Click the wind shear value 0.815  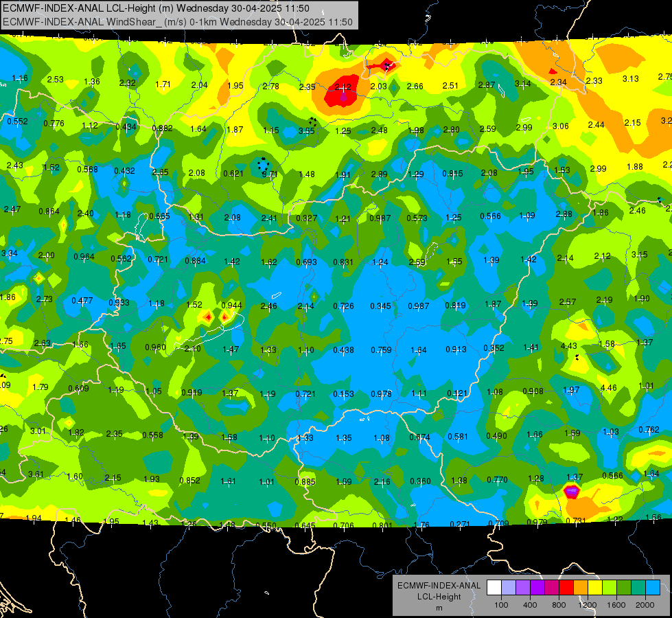(x=452, y=174)
